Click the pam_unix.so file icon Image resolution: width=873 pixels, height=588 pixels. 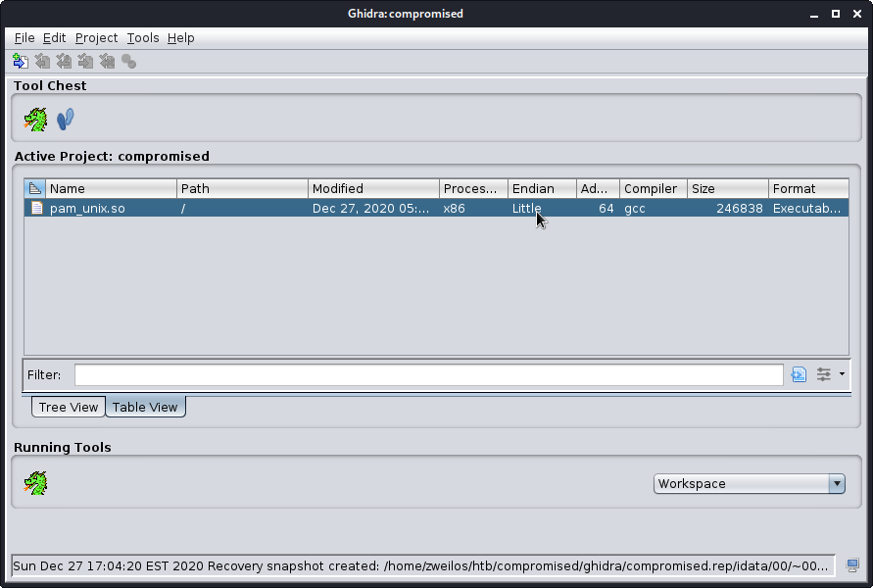(37, 208)
